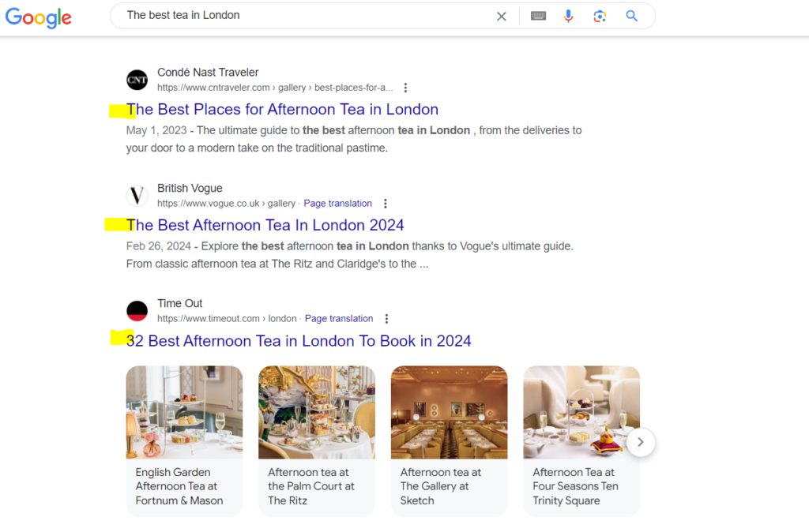This screenshot has height=532, width=809.
Task: Search by image with Google Lens
Action: pos(600,16)
